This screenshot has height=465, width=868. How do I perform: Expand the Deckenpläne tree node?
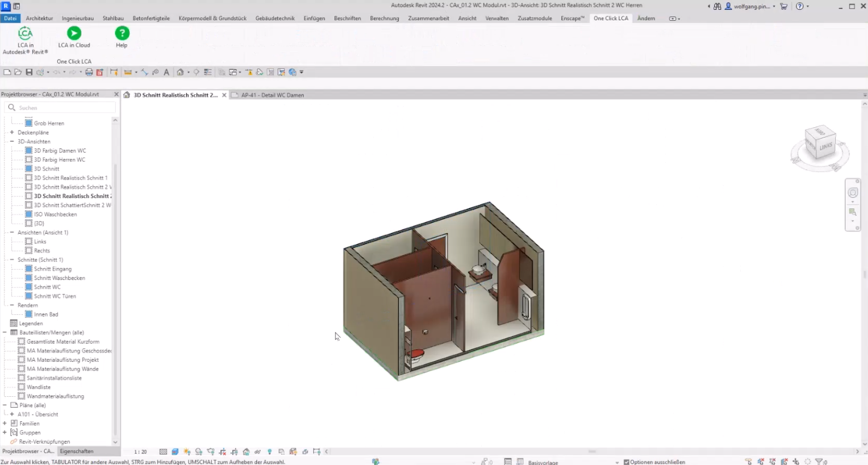point(12,132)
